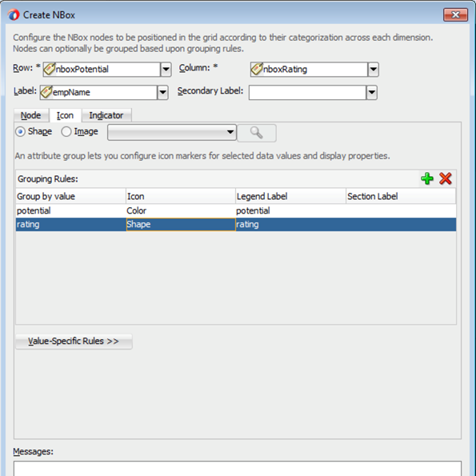Click the Icon column header
The image size is (476, 476).
pyautogui.click(x=181, y=196)
